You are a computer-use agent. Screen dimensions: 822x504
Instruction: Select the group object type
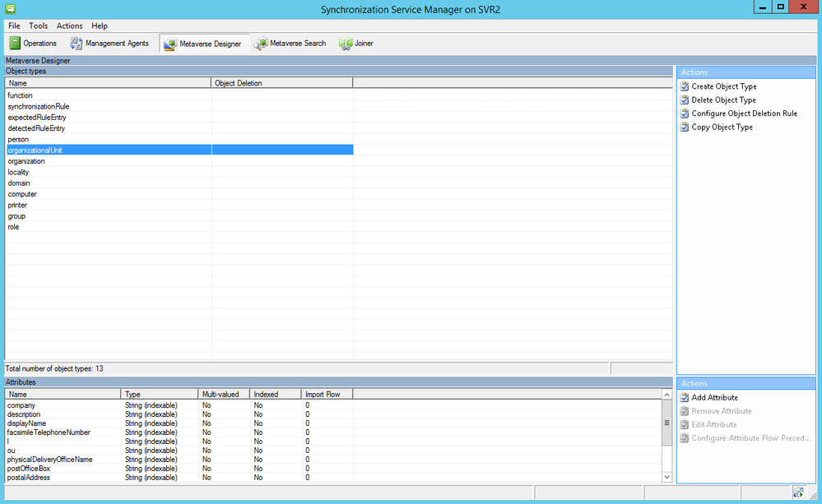[x=179, y=216]
